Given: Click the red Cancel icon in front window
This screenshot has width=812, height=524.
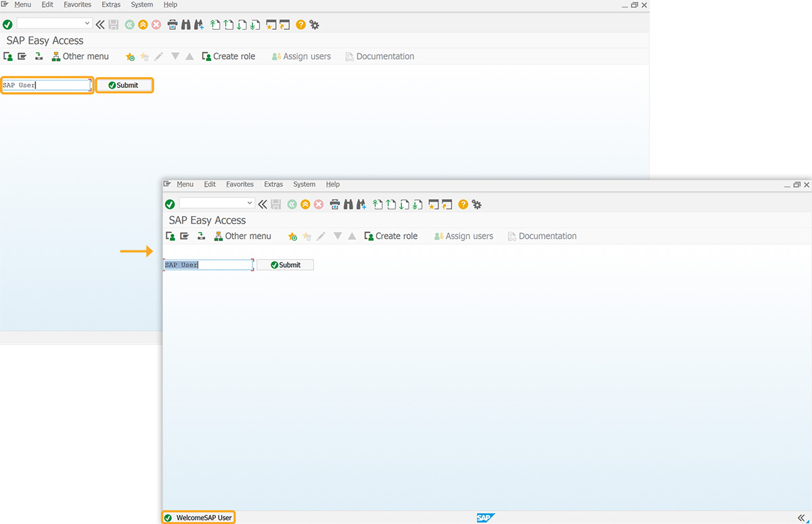Looking at the screenshot, I should click(319, 204).
